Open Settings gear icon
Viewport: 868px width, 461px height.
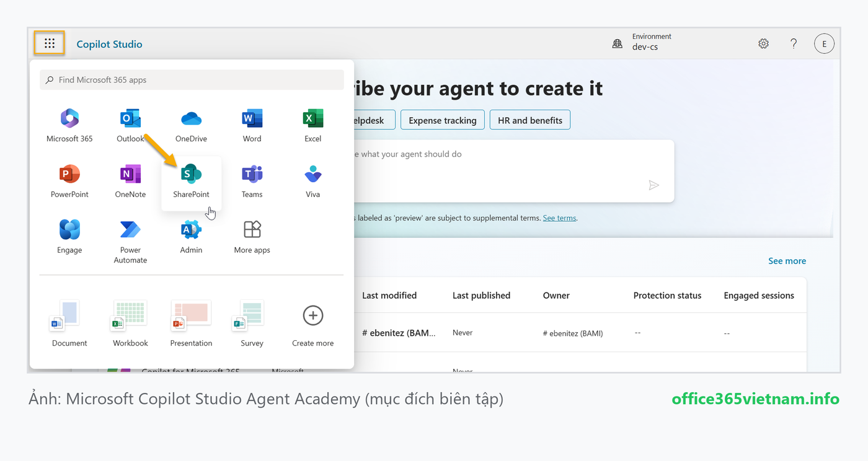click(763, 43)
